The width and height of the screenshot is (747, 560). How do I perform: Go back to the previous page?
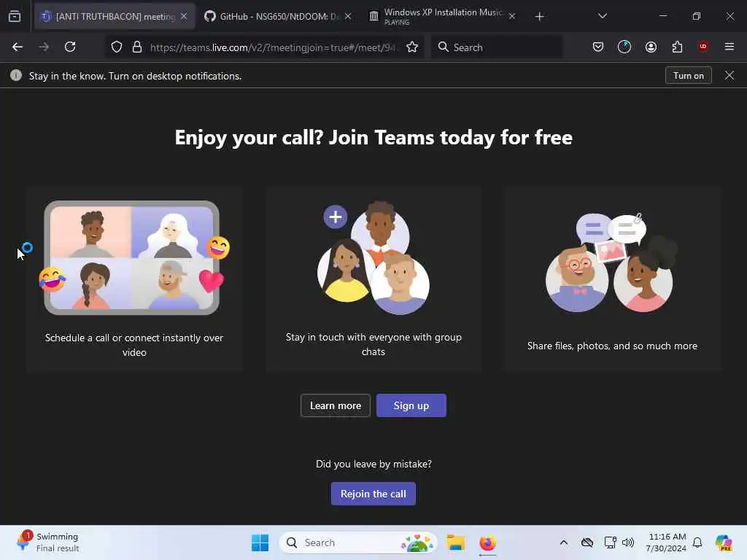[x=18, y=47]
